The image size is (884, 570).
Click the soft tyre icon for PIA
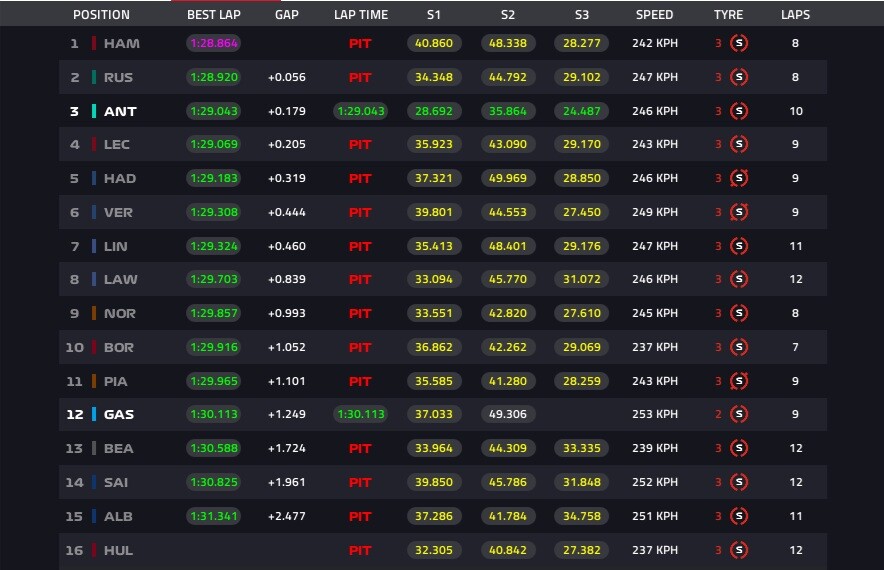tap(739, 381)
